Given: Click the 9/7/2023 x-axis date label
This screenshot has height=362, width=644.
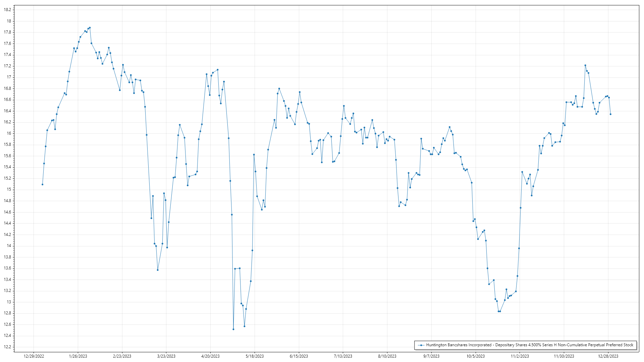Looking at the screenshot, I should [x=431, y=356].
